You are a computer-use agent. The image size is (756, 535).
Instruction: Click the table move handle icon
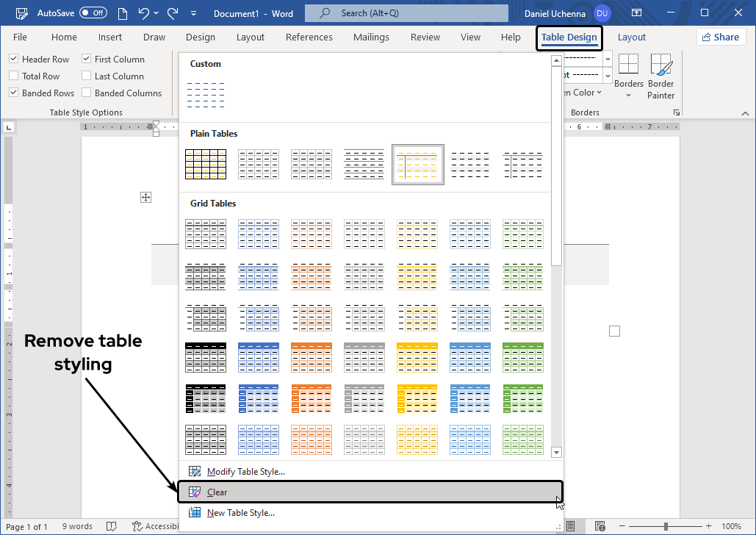click(146, 197)
